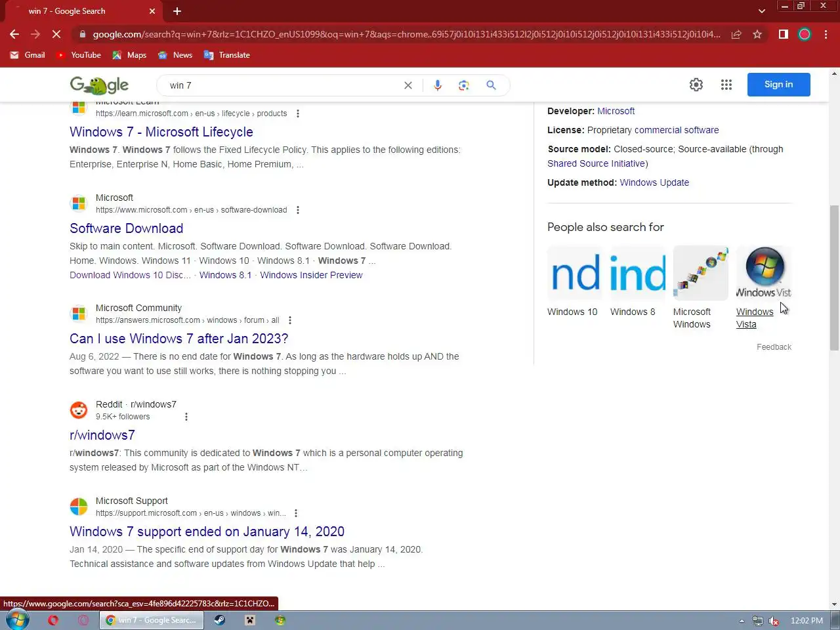
Task: Open the r/windows7 Reddit result
Action: pos(102,435)
